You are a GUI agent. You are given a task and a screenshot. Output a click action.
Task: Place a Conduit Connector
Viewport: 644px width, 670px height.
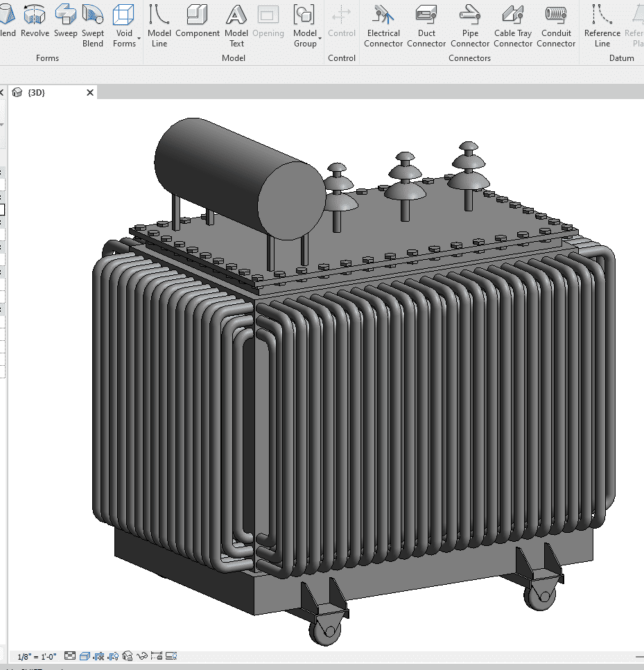pos(556,26)
